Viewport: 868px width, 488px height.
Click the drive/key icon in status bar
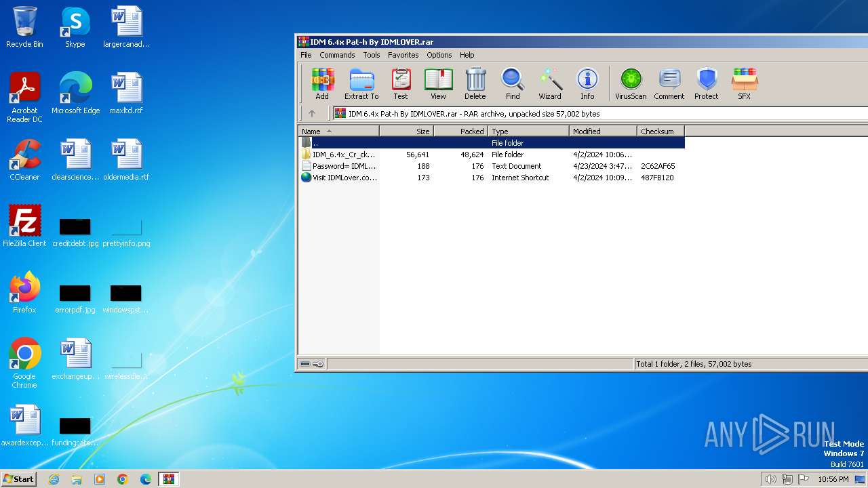312,364
